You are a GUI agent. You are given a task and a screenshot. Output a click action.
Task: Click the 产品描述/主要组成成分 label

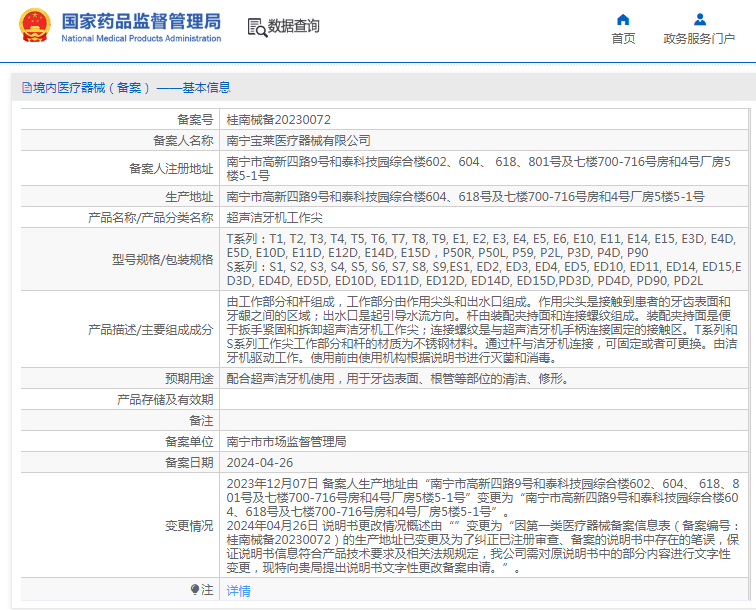pos(150,330)
